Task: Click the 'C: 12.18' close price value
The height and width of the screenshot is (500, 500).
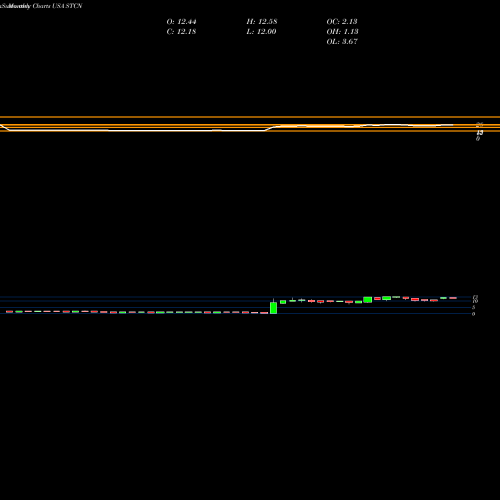Action: tap(181, 32)
